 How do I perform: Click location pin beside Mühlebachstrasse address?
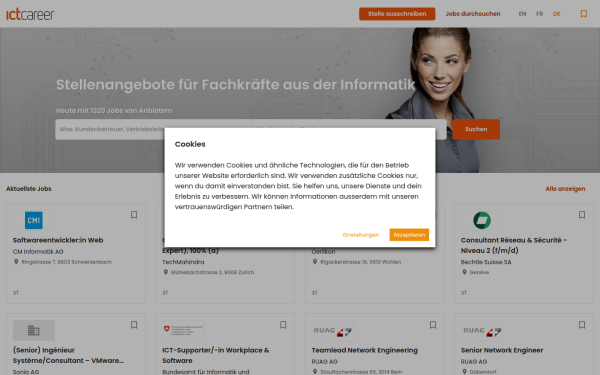pos(165,272)
